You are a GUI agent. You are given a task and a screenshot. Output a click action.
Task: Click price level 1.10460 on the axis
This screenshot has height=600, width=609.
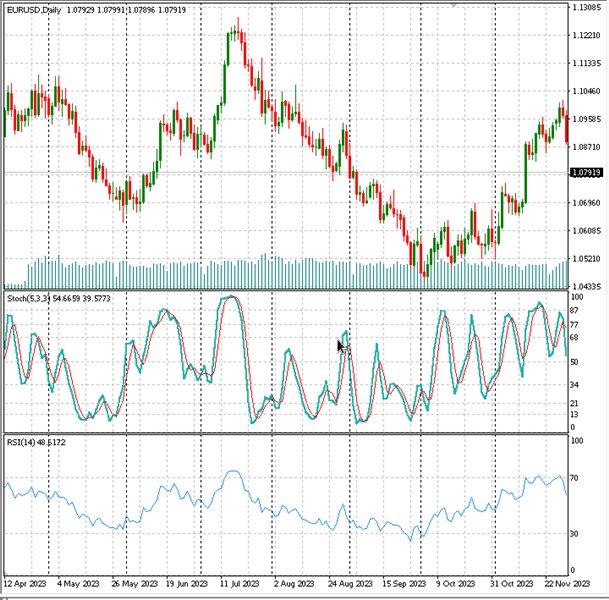coord(587,91)
